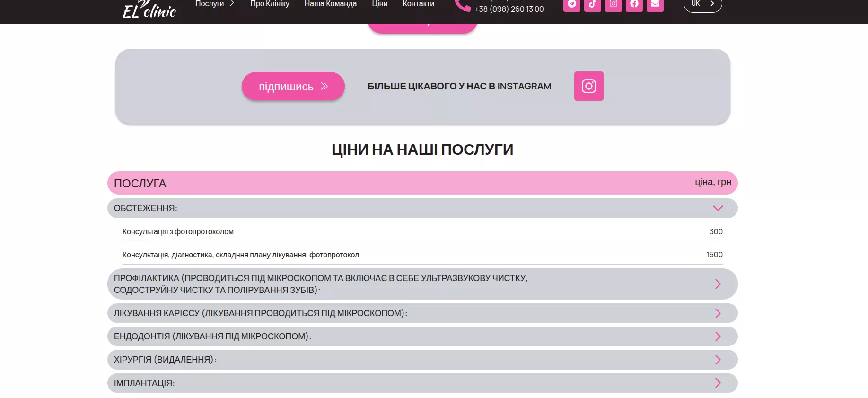Image resolution: width=868 pixels, height=398 pixels.
Task: Click the EL clinic logo
Action: [x=149, y=9]
